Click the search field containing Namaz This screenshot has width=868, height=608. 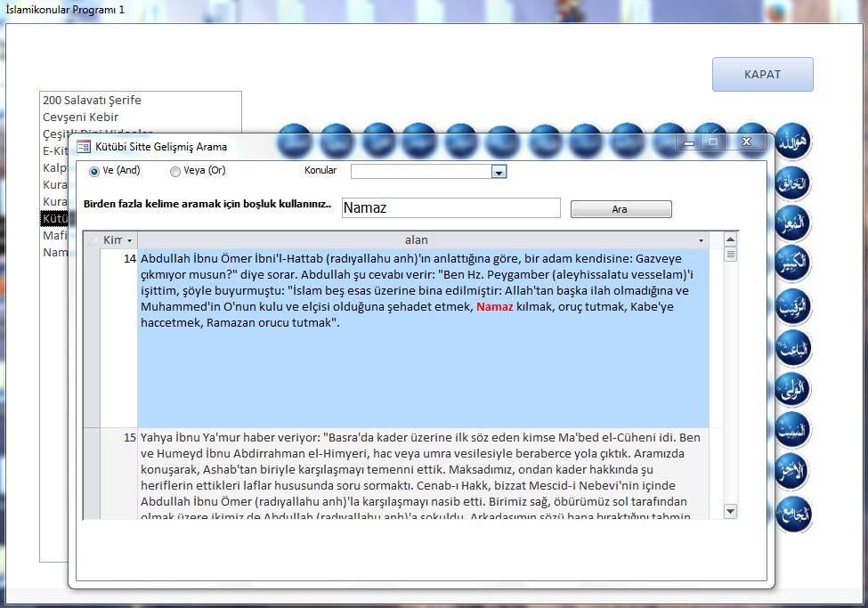(x=450, y=208)
